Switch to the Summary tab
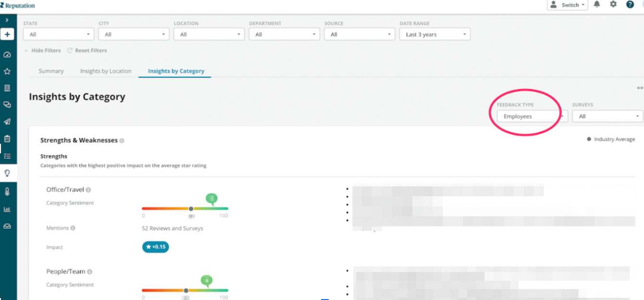Image resolution: width=644 pixels, height=300 pixels. pos(51,71)
